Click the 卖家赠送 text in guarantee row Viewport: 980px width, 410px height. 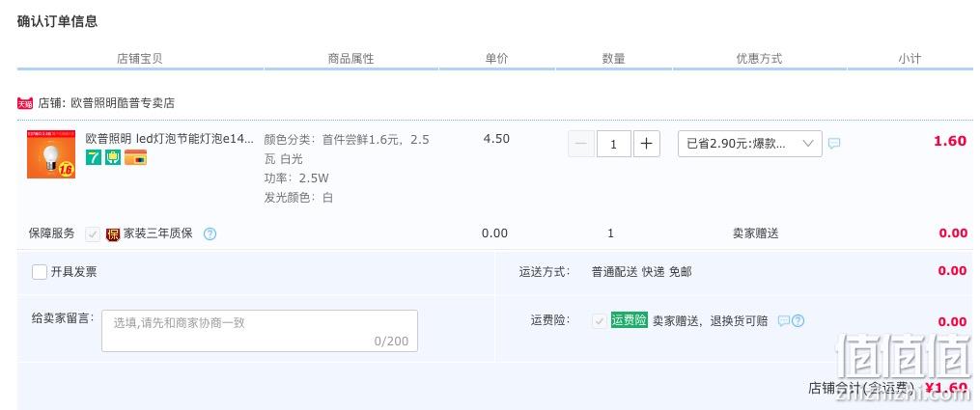(x=756, y=233)
